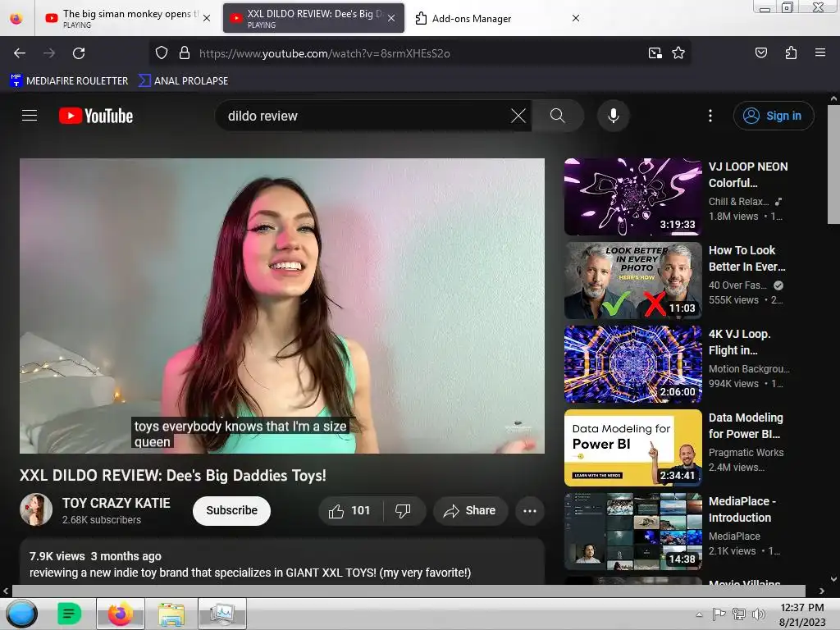This screenshot has width=840, height=630.
Task: Go back with the browser back arrow
Action: (20, 53)
